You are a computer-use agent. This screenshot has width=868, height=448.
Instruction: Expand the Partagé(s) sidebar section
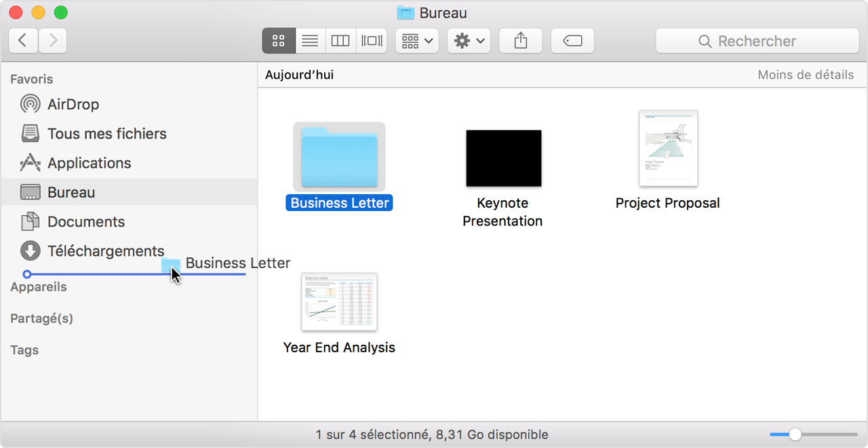coord(41,318)
